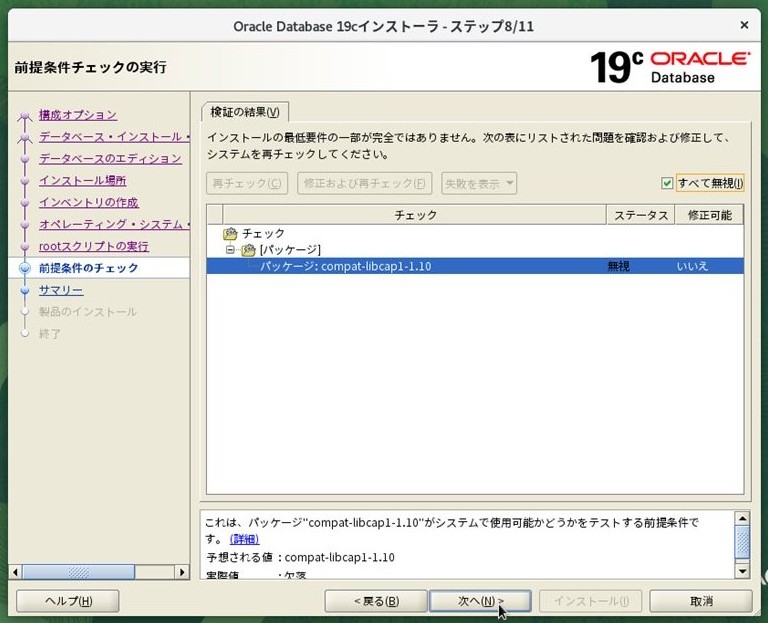Select the 前提条件のチェック step
Screen dimensions: 768x623
tap(89, 268)
